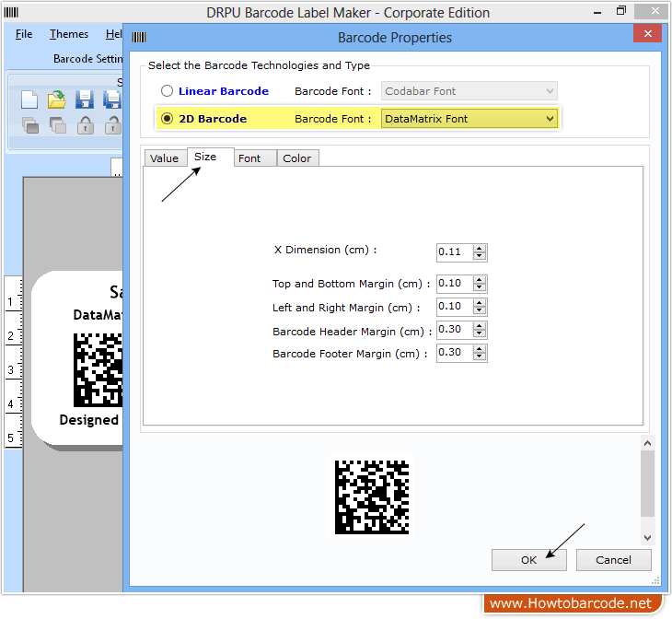Viewport: 672px width, 619px height.
Task: Click the dialog resize grip corner
Action: click(x=655, y=581)
